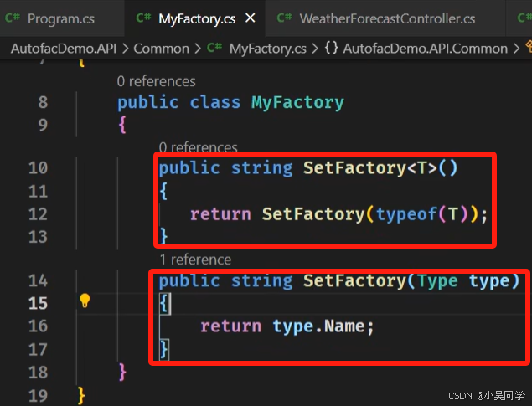Click the lightbulb quick-fix icon on line 15

(x=85, y=301)
